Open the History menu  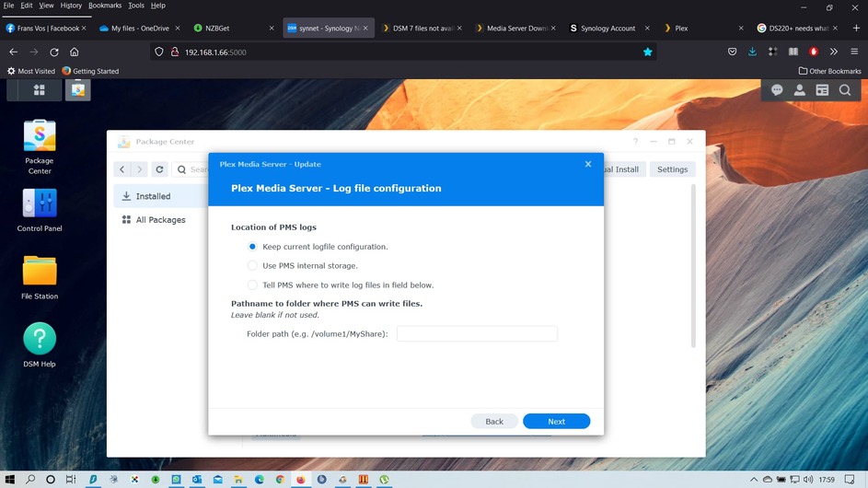coord(71,6)
